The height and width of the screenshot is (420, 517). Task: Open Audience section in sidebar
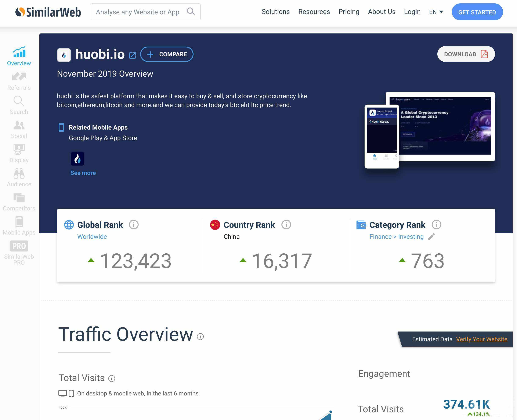19,178
